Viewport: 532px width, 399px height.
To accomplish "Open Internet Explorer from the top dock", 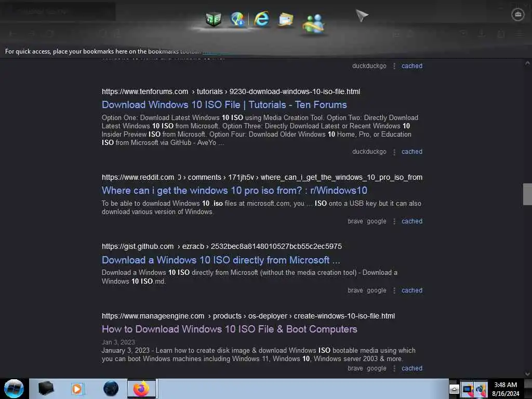I will point(262,19).
